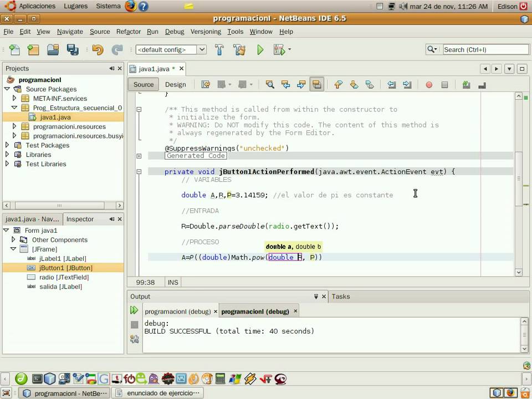Expand the Libraries node
The width and height of the screenshot is (532, 399).
(x=7, y=155)
